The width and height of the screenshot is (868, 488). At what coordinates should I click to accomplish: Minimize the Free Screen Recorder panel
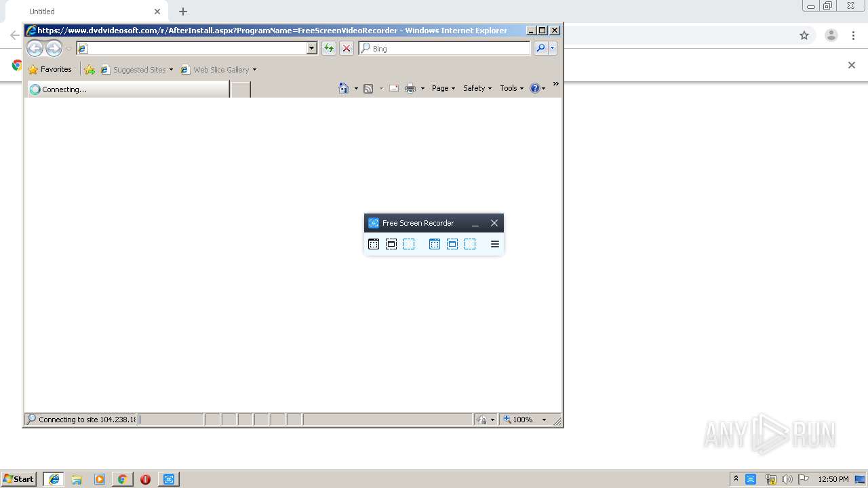click(475, 223)
